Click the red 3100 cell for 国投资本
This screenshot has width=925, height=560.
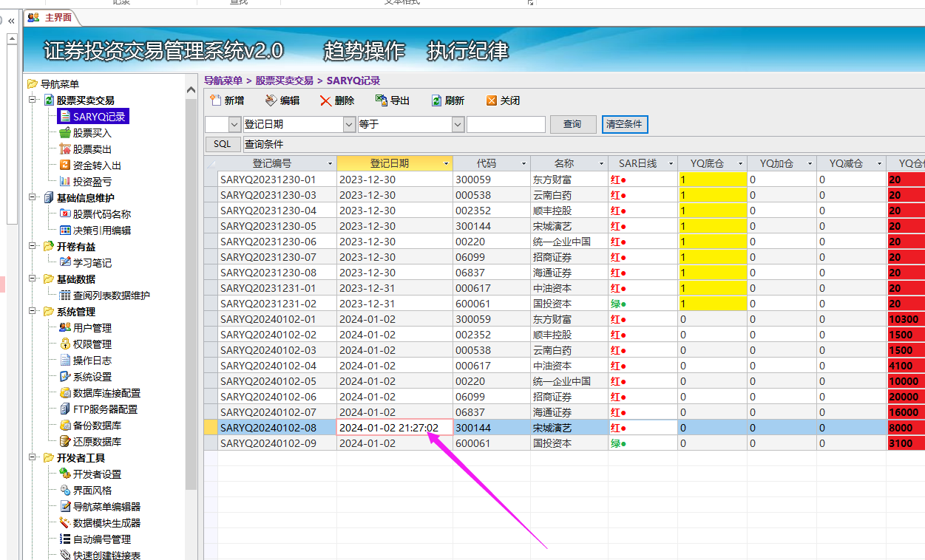click(906, 443)
